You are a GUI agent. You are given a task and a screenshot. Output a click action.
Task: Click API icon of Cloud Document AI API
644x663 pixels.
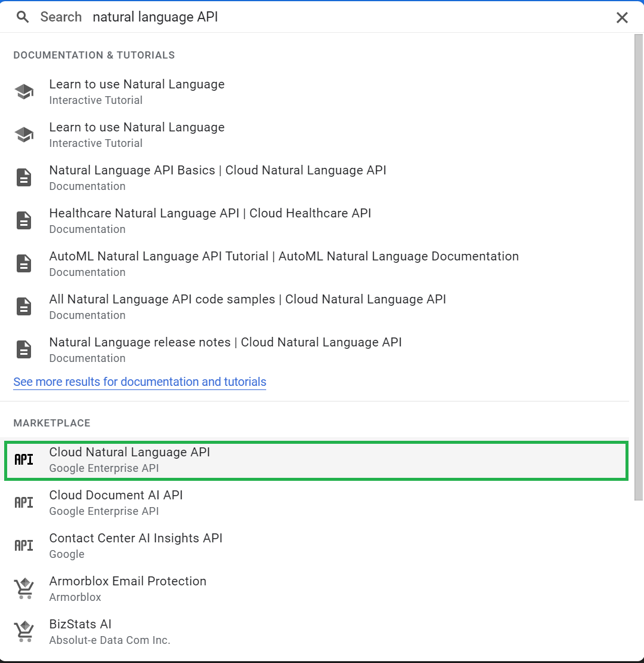pos(24,503)
